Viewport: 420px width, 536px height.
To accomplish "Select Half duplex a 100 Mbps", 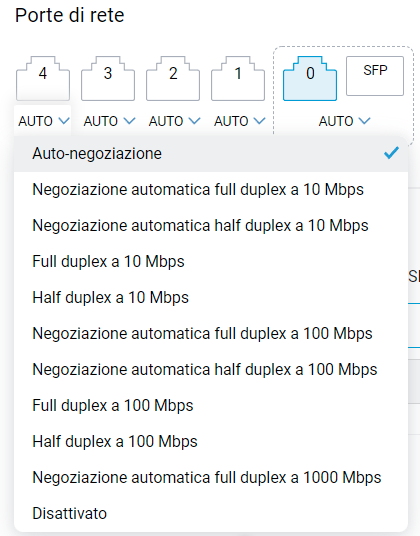I will point(211,442).
